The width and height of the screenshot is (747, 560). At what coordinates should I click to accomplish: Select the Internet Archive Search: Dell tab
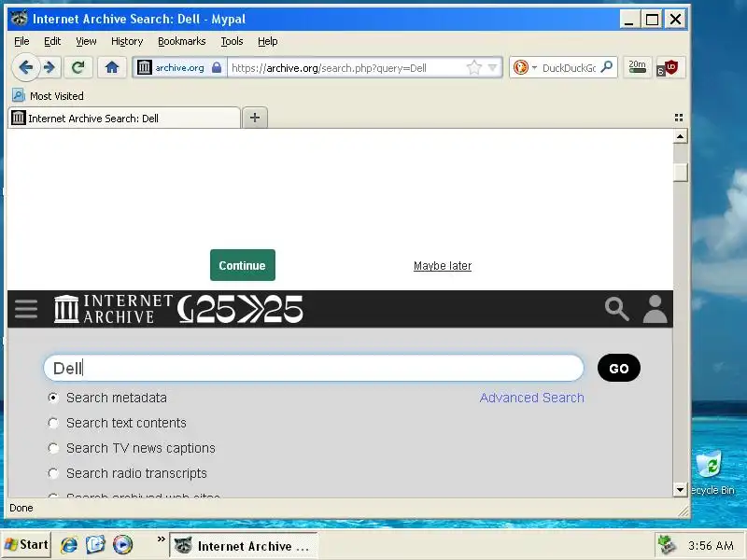(x=124, y=119)
